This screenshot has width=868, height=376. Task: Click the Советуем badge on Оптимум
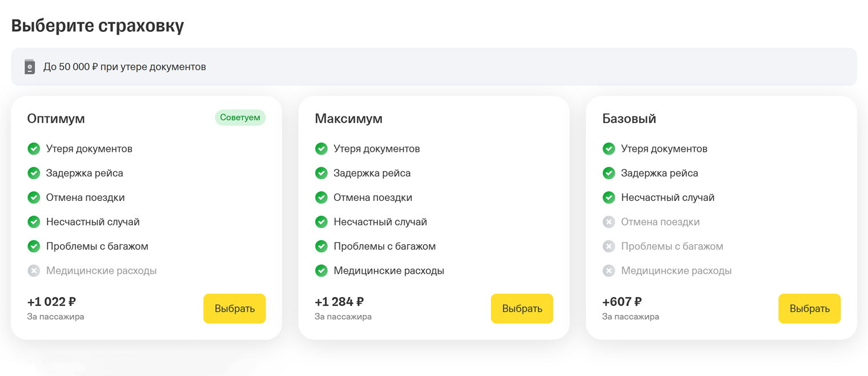240,118
